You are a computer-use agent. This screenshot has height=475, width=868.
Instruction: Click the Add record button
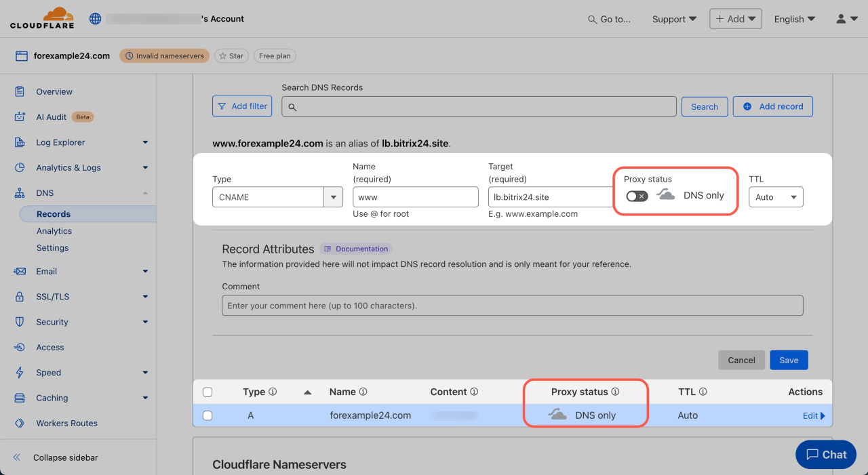(x=773, y=106)
